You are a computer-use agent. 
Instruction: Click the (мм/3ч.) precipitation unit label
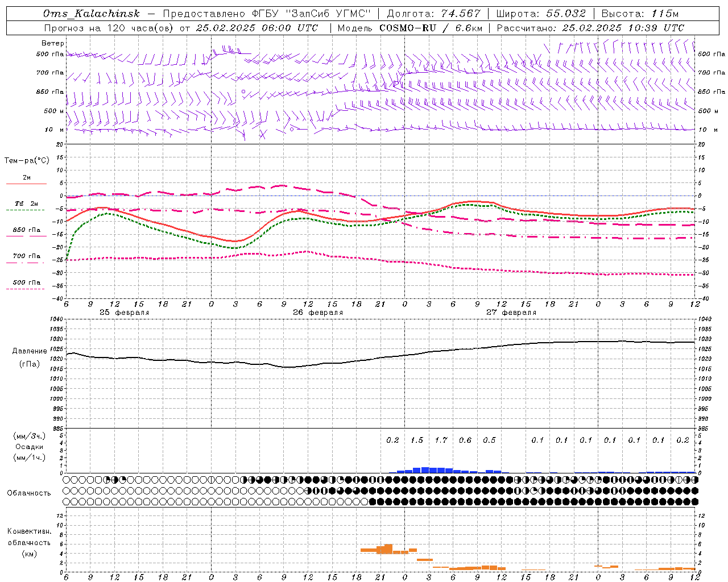[x=30, y=436]
